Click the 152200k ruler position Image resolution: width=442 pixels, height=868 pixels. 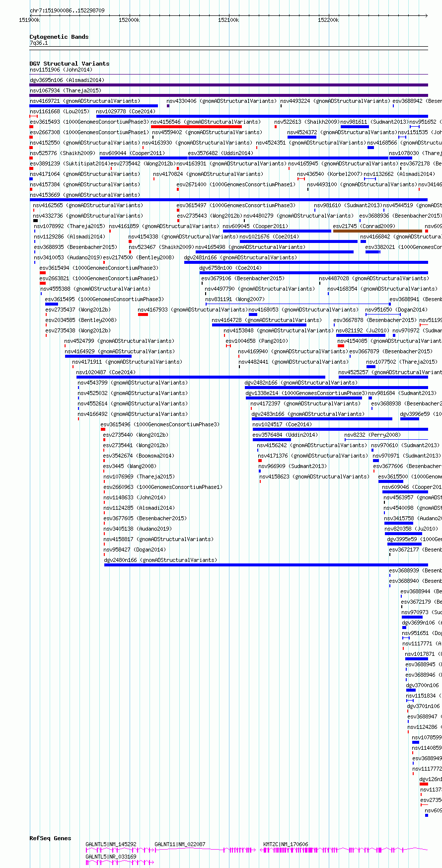point(328,20)
